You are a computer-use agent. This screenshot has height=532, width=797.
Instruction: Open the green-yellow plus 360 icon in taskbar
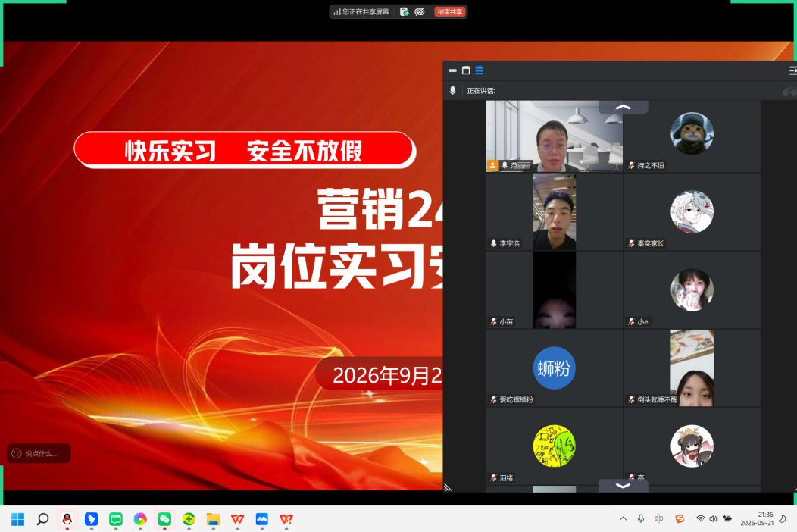pyautogui.click(x=189, y=519)
